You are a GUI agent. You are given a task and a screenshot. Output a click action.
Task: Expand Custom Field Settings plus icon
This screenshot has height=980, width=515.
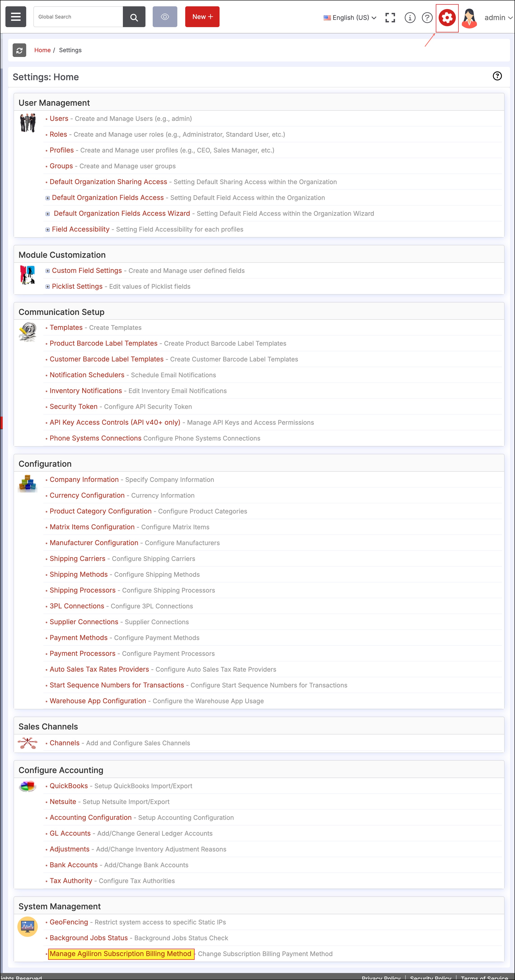47,271
